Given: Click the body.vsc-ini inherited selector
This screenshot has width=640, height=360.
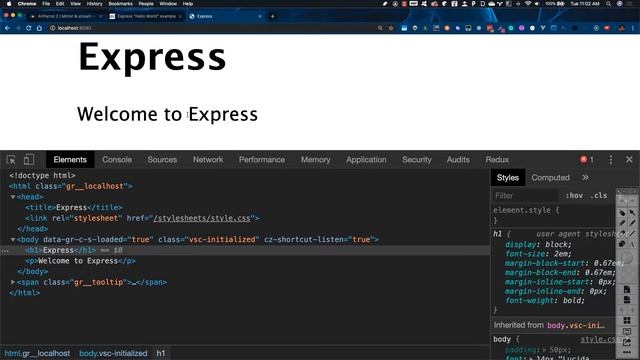Looking at the screenshot, I should pyautogui.click(x=576, y=325).
